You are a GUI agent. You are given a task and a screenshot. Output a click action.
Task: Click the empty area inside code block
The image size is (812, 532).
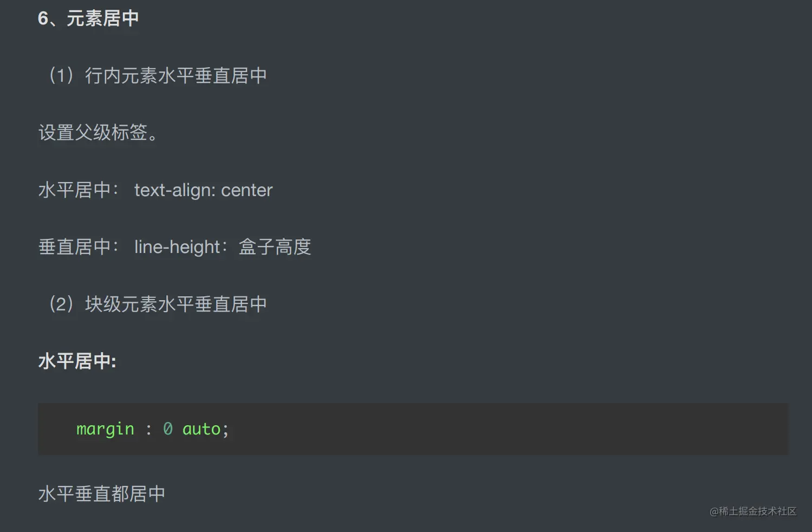click(x=488, y=429)
